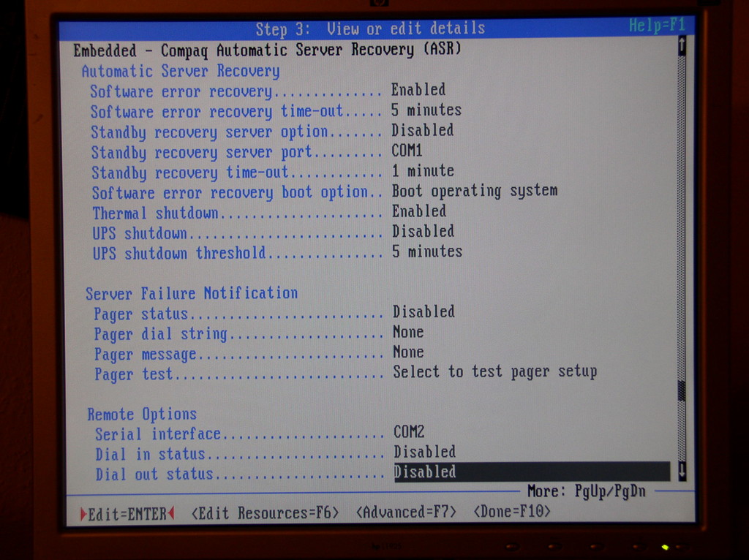The image size is (749, 560).
Task: Toggle Thermal shutdown Enabled value
Action: click(x=418, y=211)
